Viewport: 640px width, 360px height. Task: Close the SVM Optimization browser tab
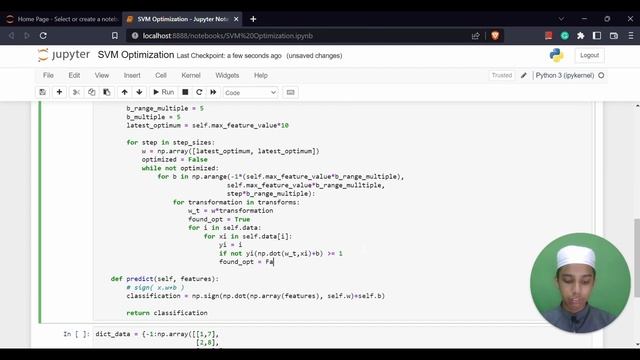[236, 19]
